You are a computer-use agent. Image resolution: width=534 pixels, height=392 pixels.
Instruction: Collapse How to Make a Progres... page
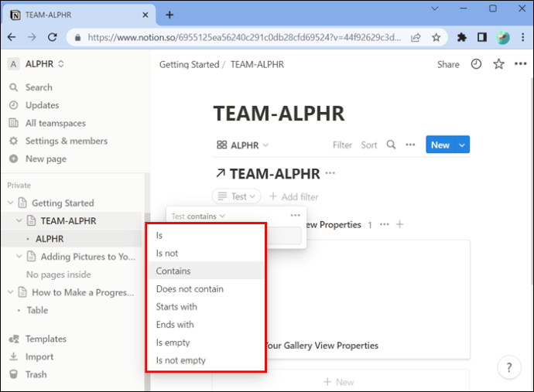pos(11,292)
